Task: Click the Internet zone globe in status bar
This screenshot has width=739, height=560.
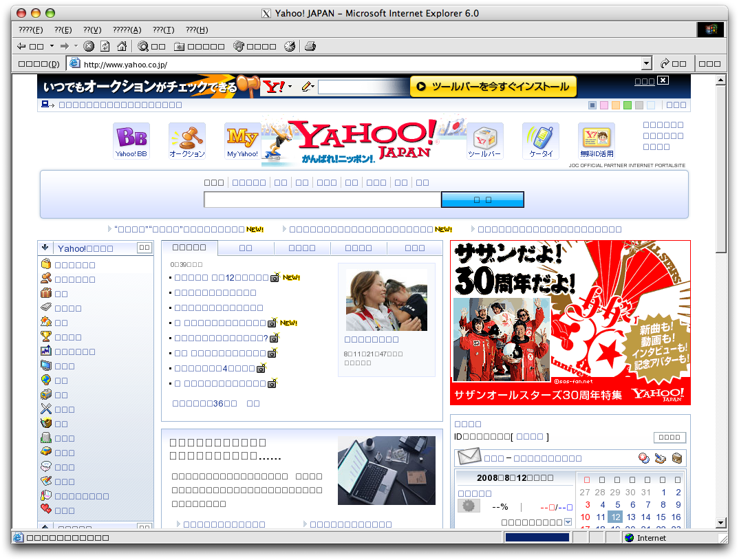Action: tap(629, 538)
